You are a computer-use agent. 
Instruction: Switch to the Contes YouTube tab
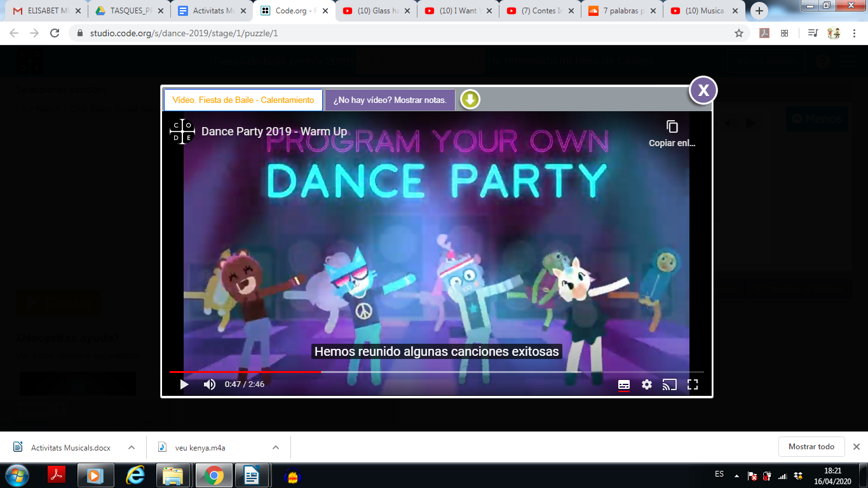click(540, 11)
